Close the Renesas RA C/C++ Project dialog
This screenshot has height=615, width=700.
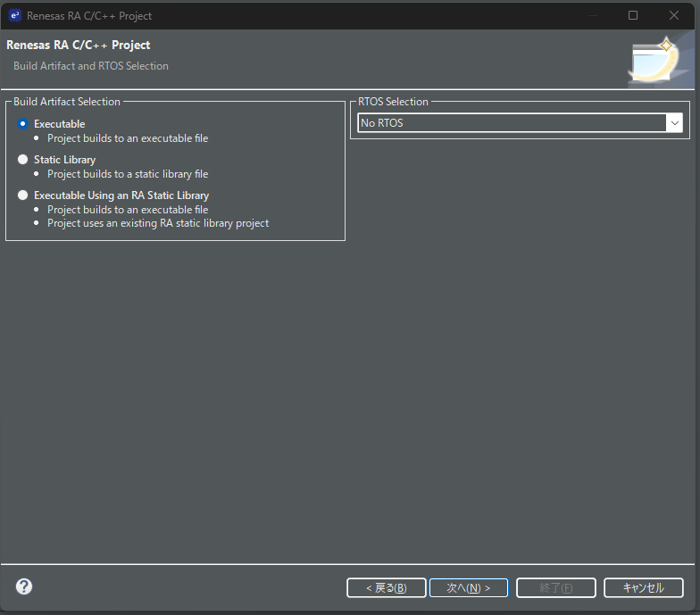(673, 16)
